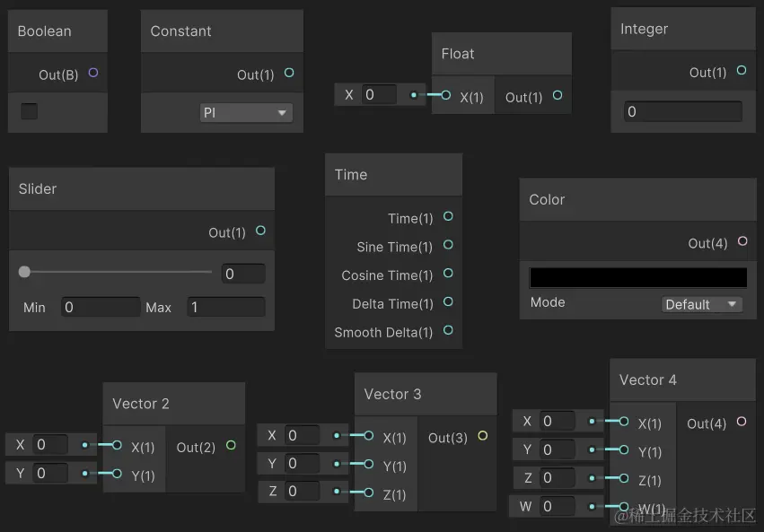
Task: Click Vector 2 Y value field
Action: click(x=50, y=473)
